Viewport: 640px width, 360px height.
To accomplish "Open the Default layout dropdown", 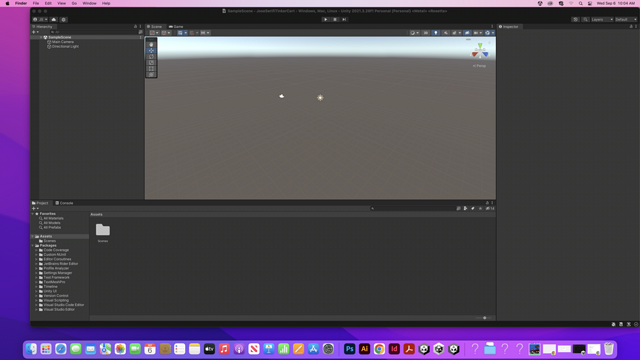I will click(626, 19).
